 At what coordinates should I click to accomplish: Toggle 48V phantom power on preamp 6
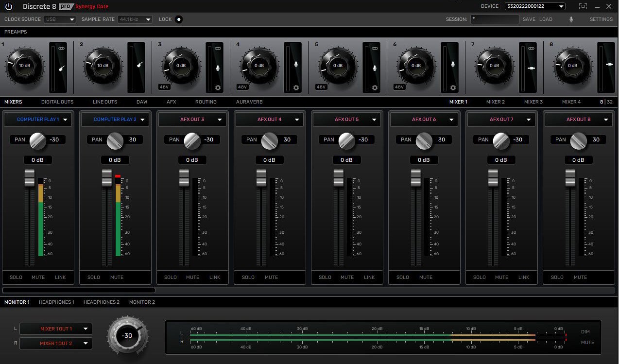coord(399,87)
